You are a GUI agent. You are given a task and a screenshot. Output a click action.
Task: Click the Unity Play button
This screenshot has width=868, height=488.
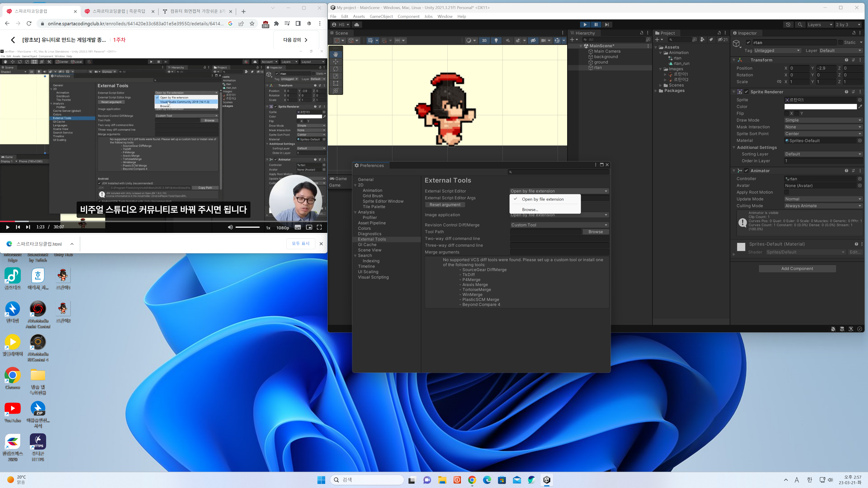(585, 25)
